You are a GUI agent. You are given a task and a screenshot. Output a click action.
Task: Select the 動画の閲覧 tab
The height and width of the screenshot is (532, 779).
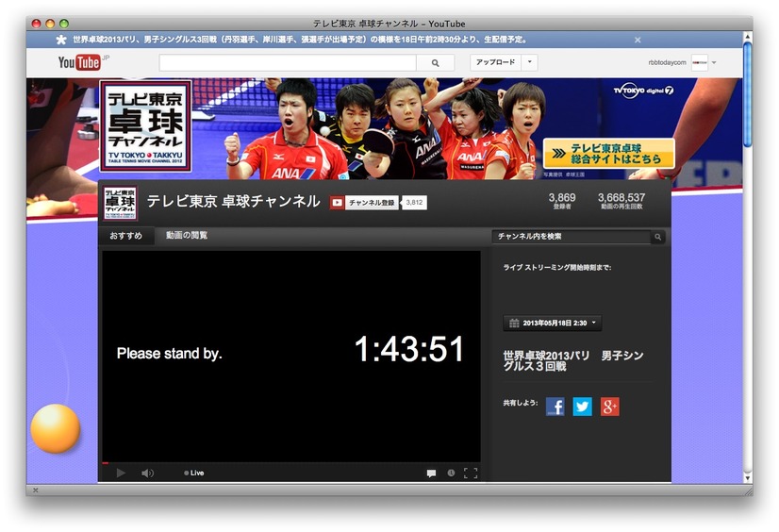coord(187,236)
